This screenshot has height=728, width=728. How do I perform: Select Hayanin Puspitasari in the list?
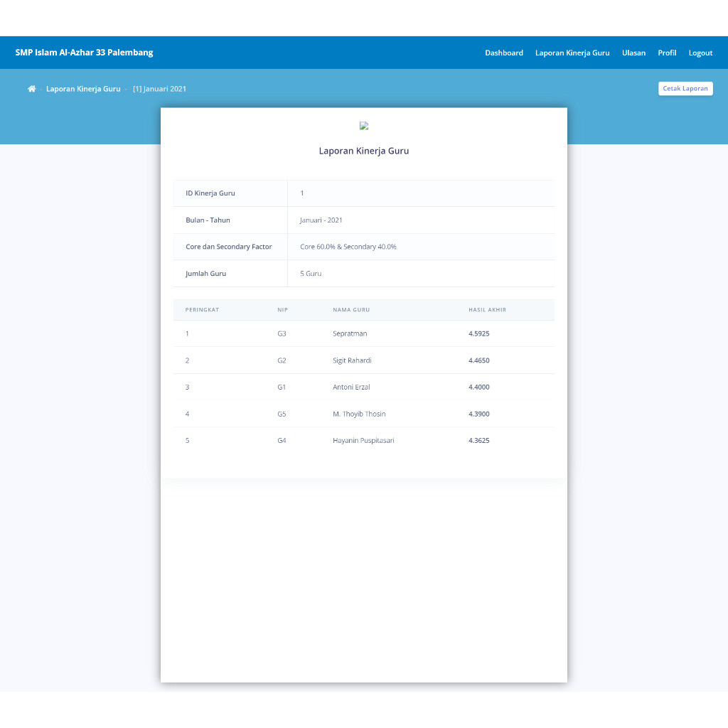(363, 440)
